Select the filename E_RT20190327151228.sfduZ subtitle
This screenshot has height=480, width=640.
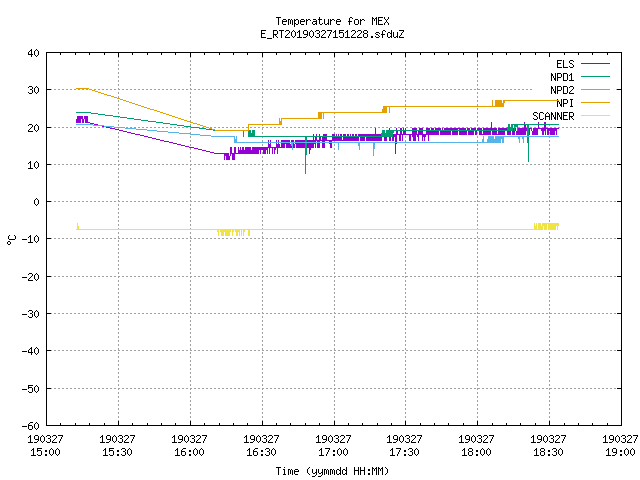click(332, 34)
